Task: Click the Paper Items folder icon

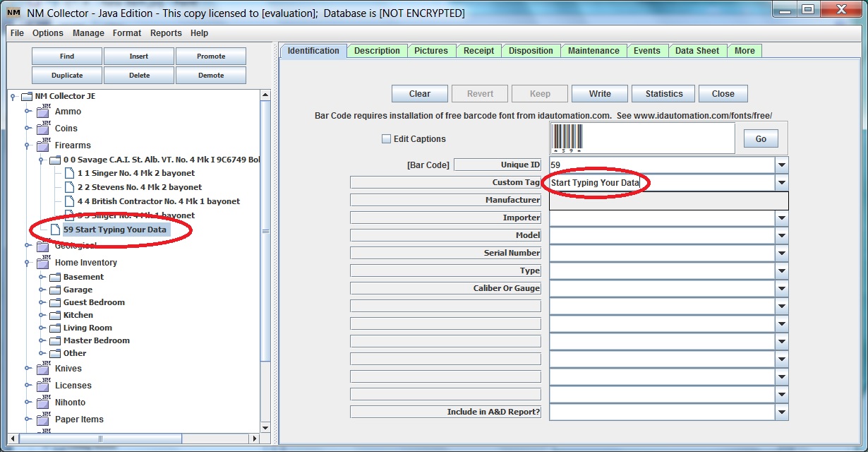Action: pos(43,419)
